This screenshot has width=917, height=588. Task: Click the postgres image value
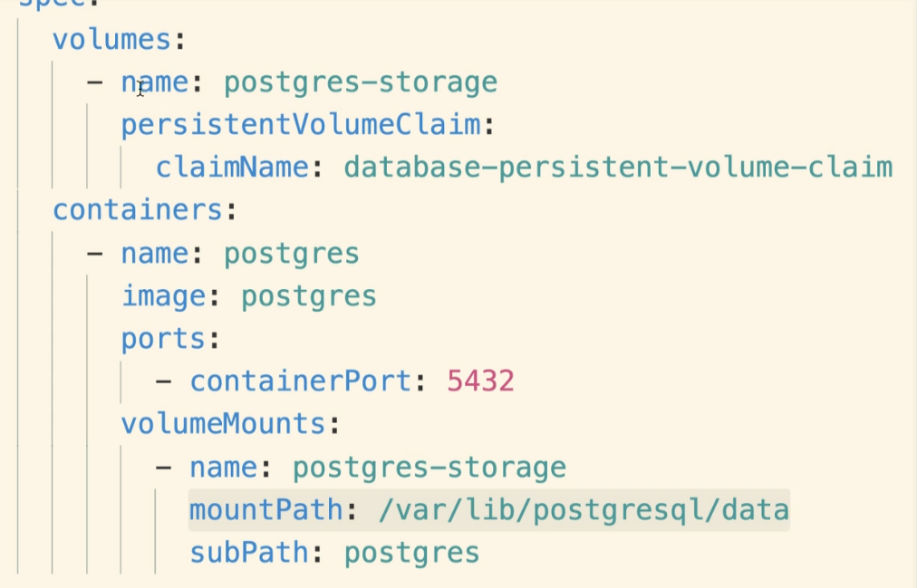click(x=309, y=295)
